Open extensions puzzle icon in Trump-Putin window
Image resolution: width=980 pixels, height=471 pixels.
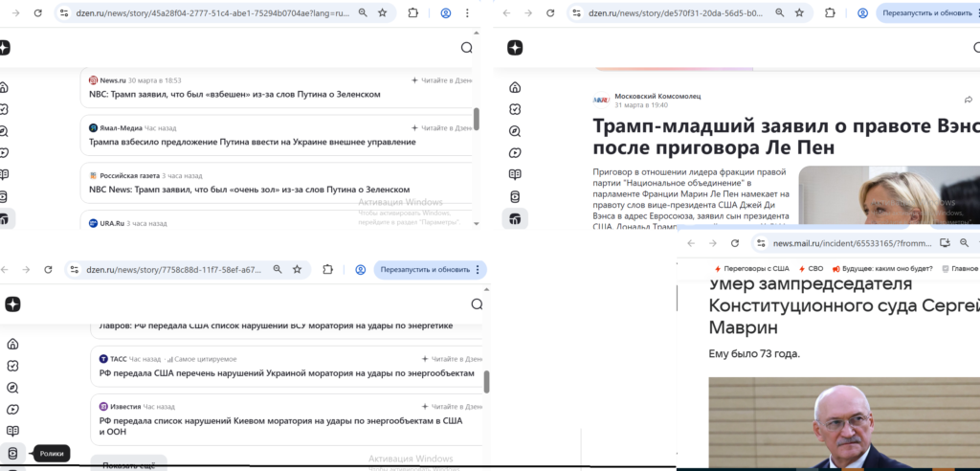click(x=413, y=12)
